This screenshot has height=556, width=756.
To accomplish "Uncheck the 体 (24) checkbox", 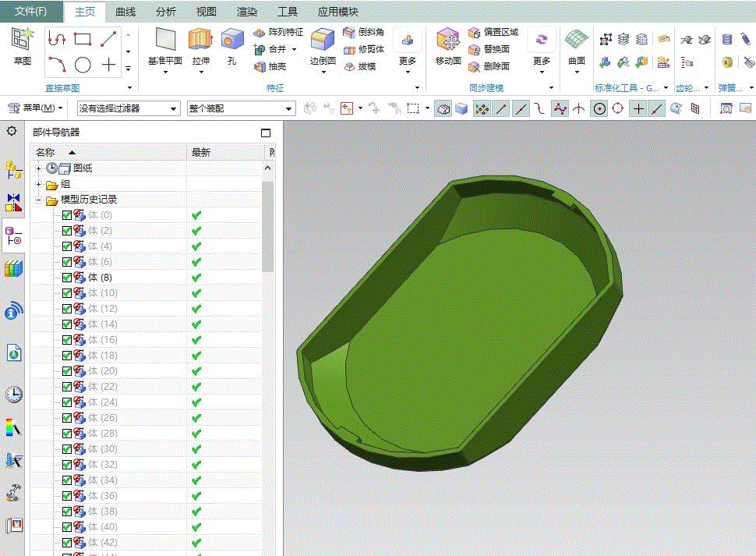I will [x=67, y=402].
